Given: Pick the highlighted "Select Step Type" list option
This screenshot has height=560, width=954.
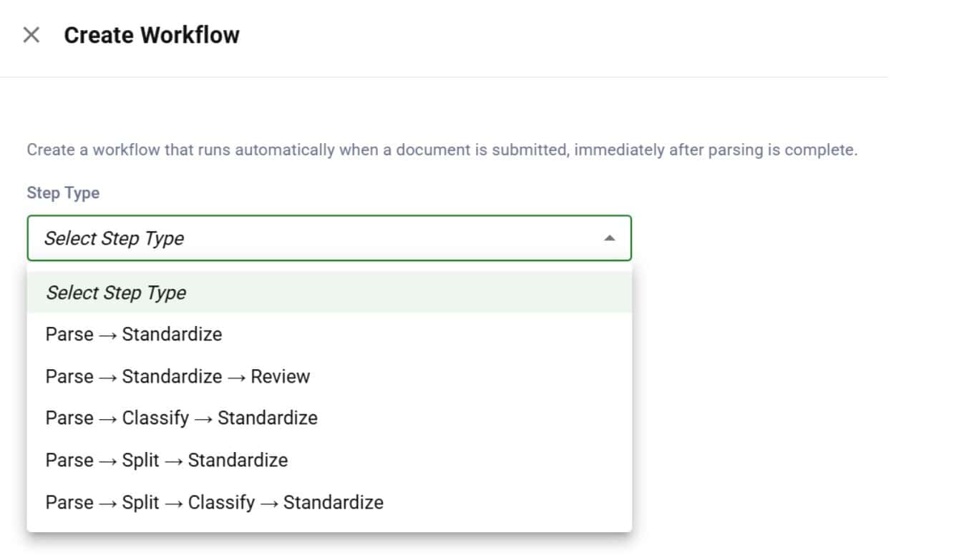Looking at the screenshot, I should [117, 293].
